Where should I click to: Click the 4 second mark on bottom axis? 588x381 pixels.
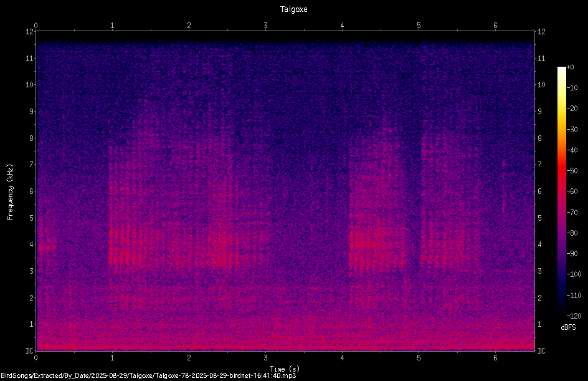tap(342, 358)
